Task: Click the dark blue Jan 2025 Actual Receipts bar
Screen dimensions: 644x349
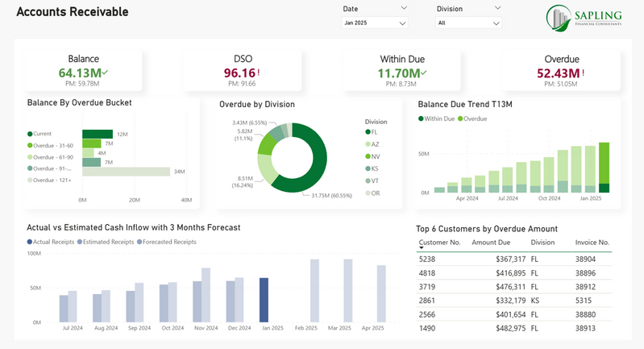Action: (264, 300)
